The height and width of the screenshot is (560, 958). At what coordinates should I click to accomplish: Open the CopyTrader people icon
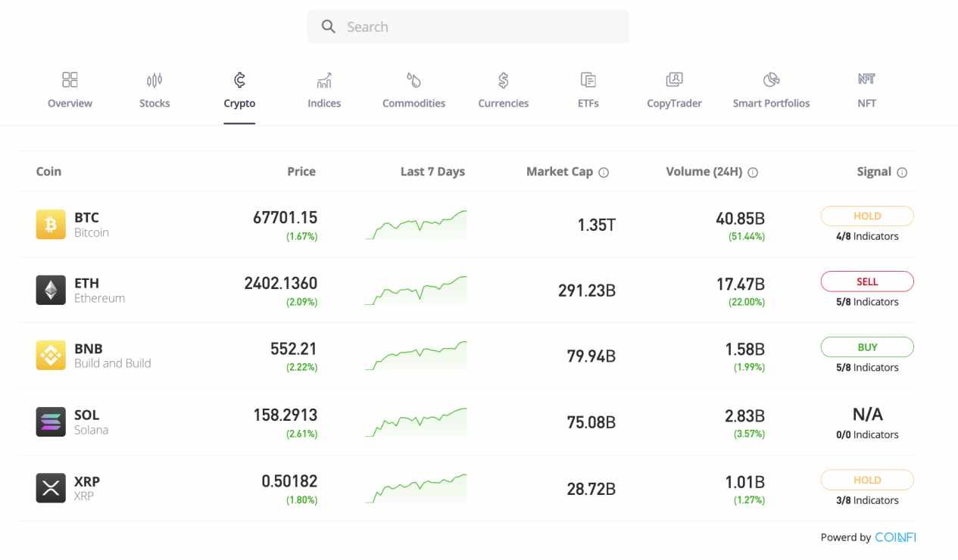coord(674,79)
